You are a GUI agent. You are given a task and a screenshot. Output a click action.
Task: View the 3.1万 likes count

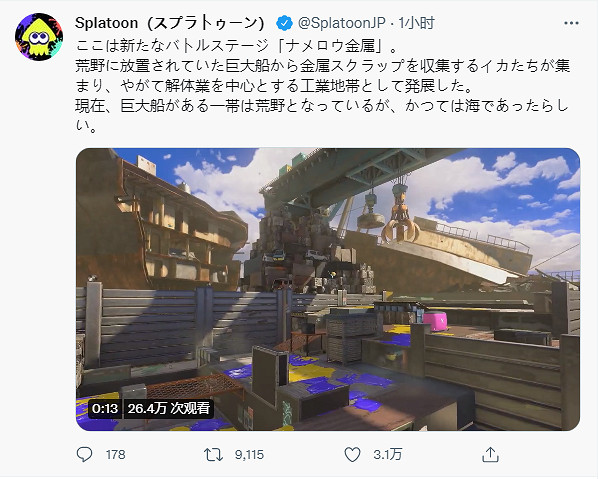point(387,455)
